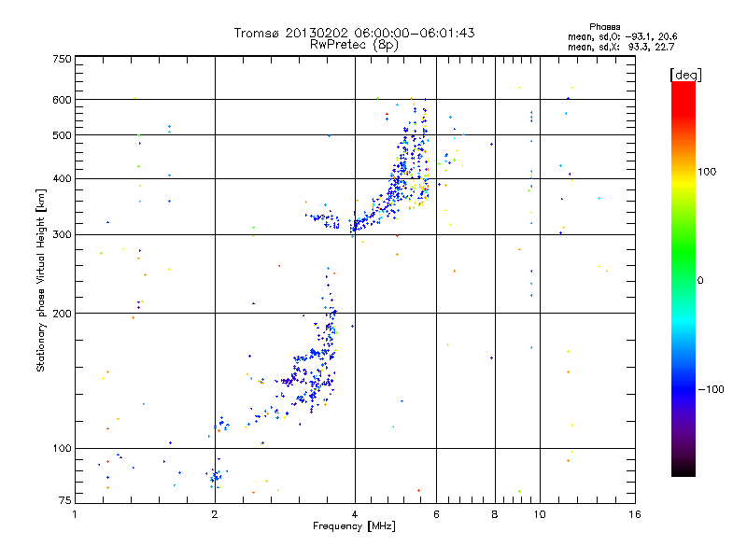The height and width of the screenshot is (560, 747).
Task: Click the '16' frequency axis tick label
Action: pos(635,514)
